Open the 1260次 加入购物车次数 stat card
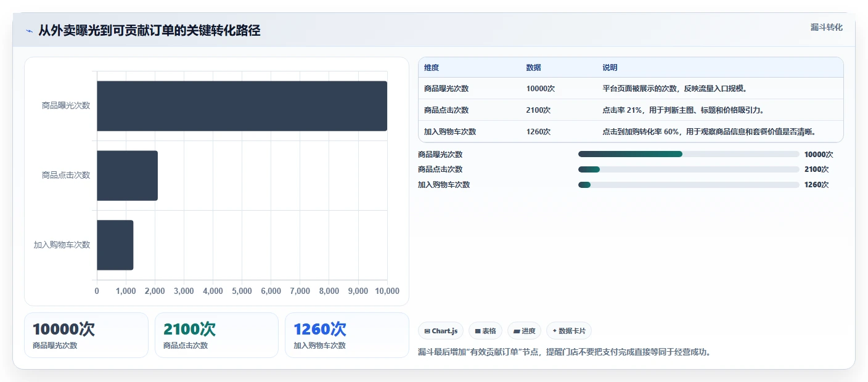Screen dimensions: 868x382 tap(347, 335)
